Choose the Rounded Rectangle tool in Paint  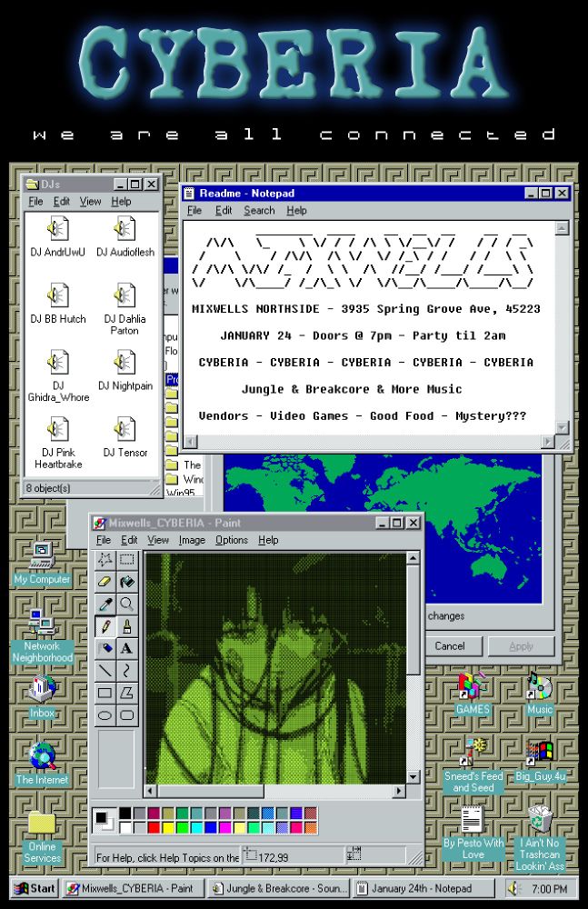[127, 714]
